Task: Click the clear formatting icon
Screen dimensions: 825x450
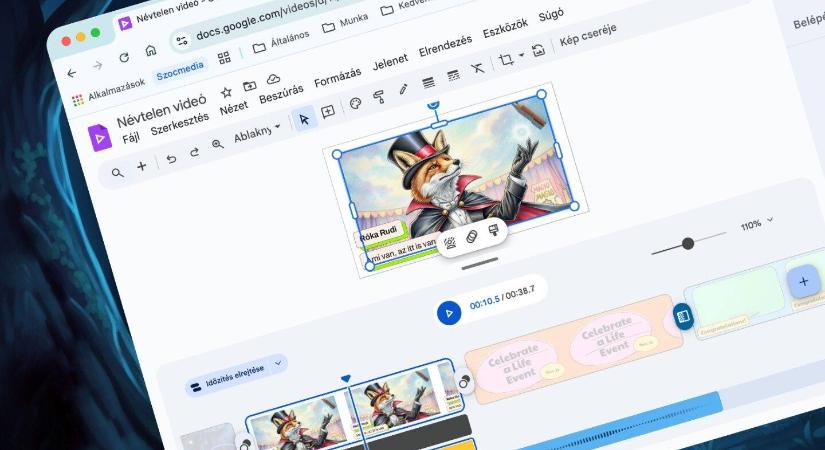Action: [477, 68]
